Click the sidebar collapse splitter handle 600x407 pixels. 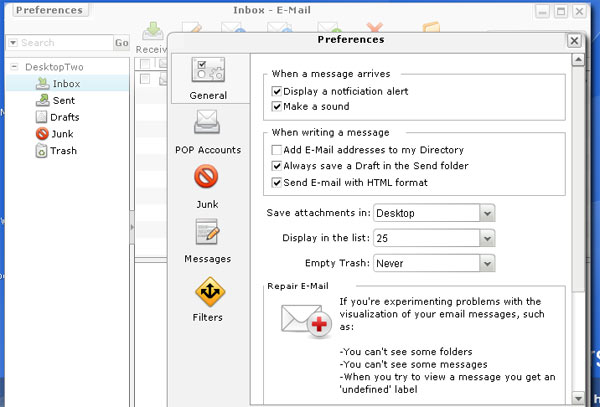132,228
